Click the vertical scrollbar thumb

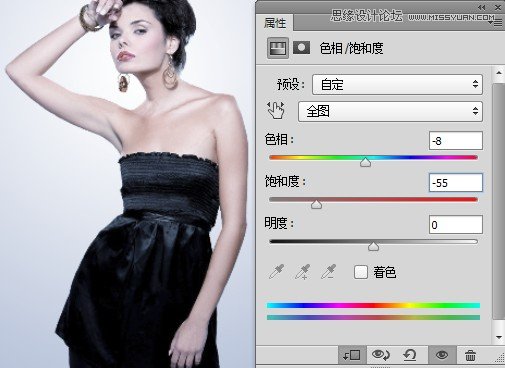pyautogui.click(x=499, y=202)
